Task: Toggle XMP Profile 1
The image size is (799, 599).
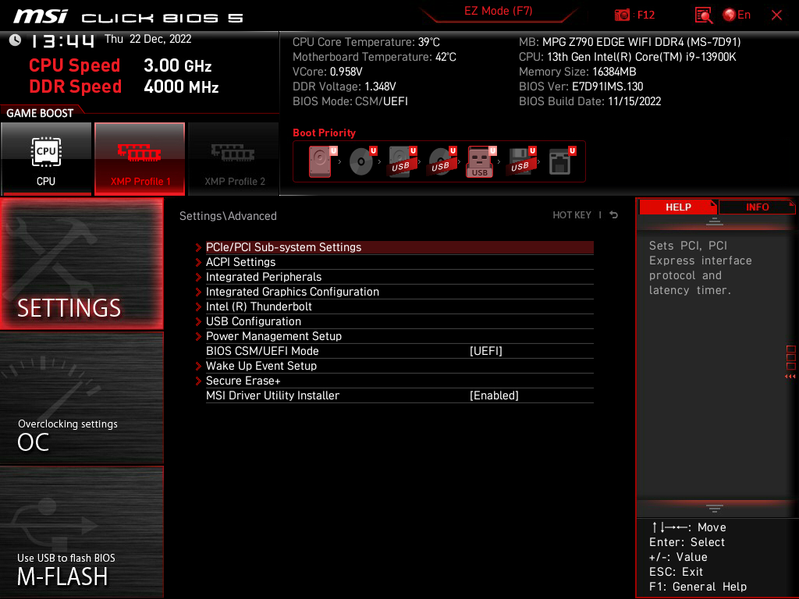Action: click(140, 158)
